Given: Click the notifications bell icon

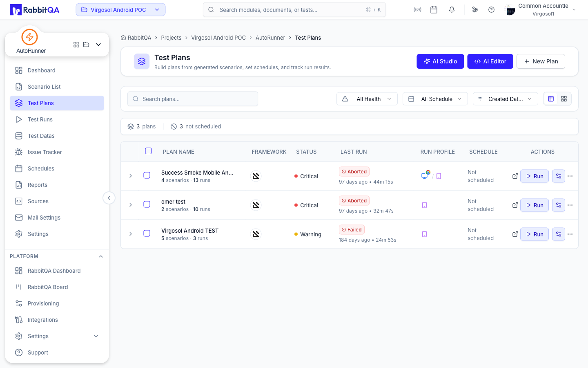Looking at the screenshot, I should 452,10.
